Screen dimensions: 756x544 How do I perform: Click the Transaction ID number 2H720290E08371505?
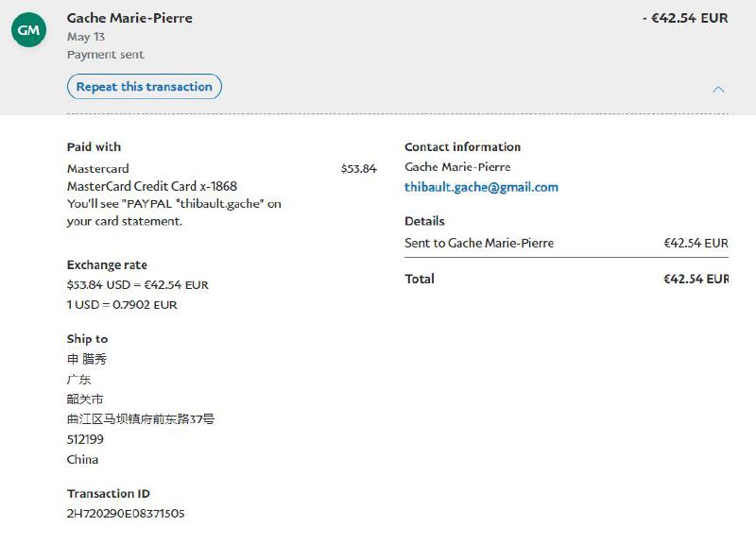coord(126,513)
